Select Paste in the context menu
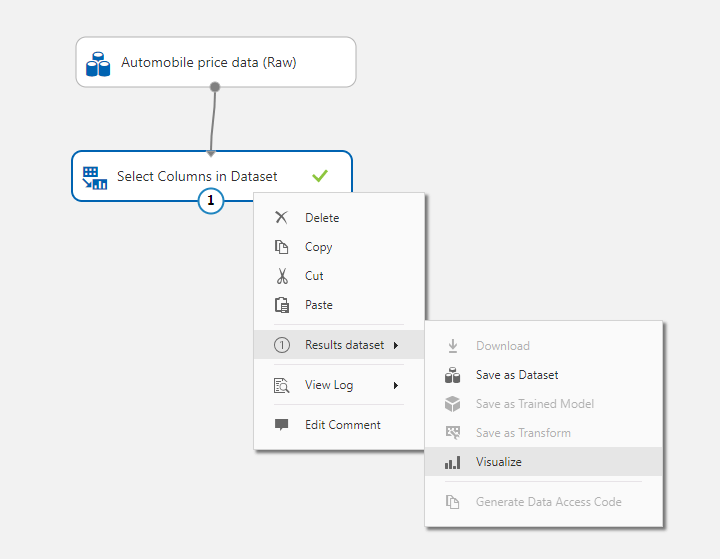 click(339, 305)
